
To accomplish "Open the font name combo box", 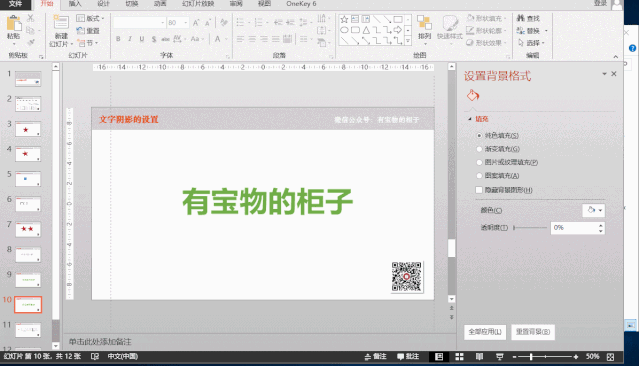I will pos(139,23).
